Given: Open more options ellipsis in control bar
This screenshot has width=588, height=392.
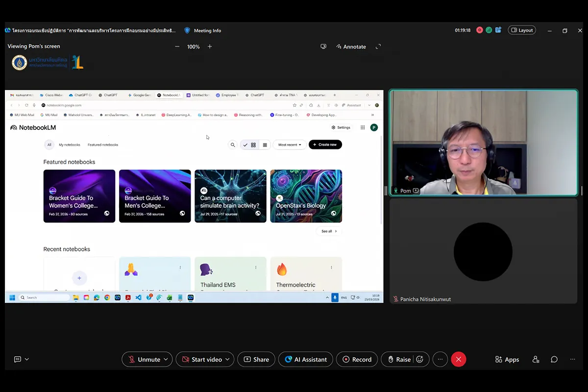Looking at the screenshot, I should pos(440,359).
